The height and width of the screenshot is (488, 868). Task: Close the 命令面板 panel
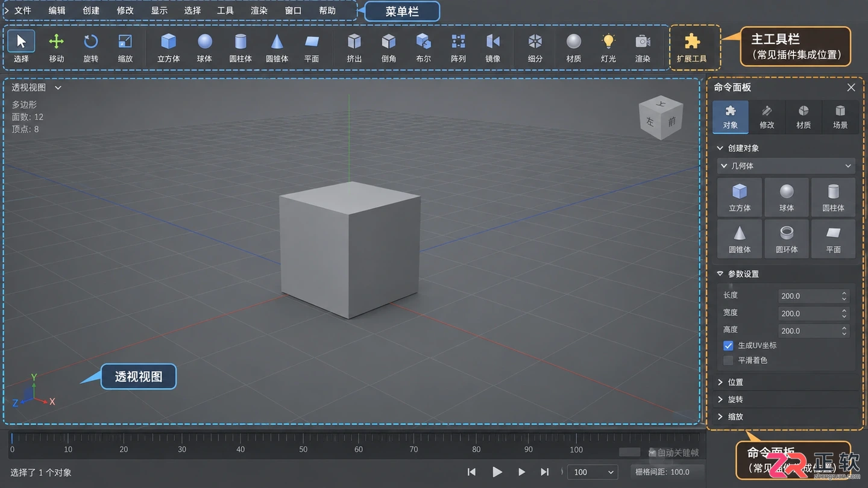(x=851, y=87)
